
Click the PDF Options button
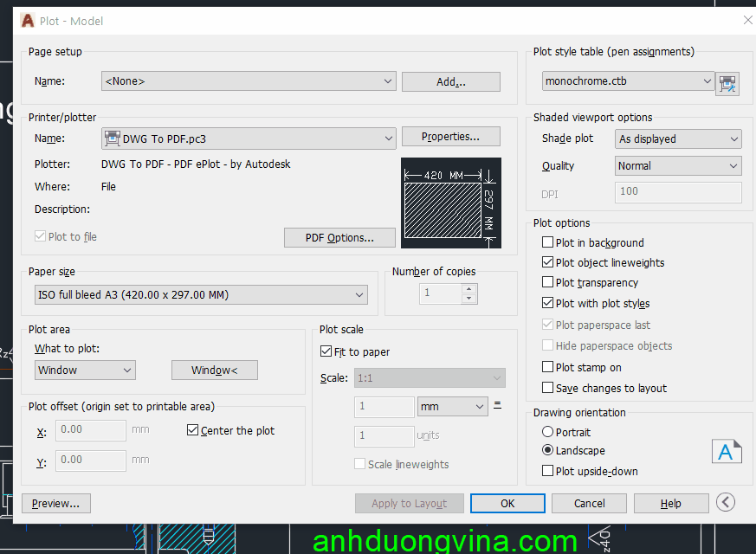point(339,238)
